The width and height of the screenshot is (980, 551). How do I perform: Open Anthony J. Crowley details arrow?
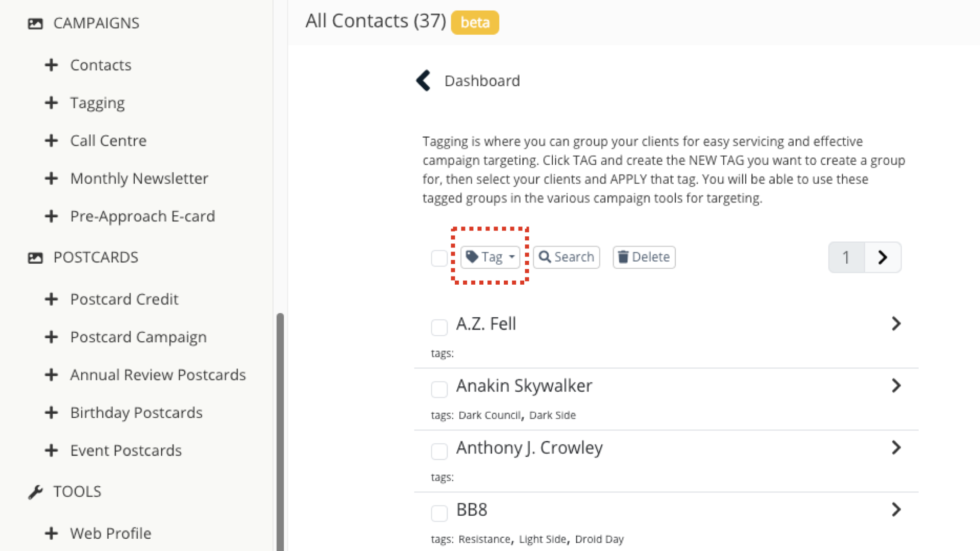pos(896,447)
